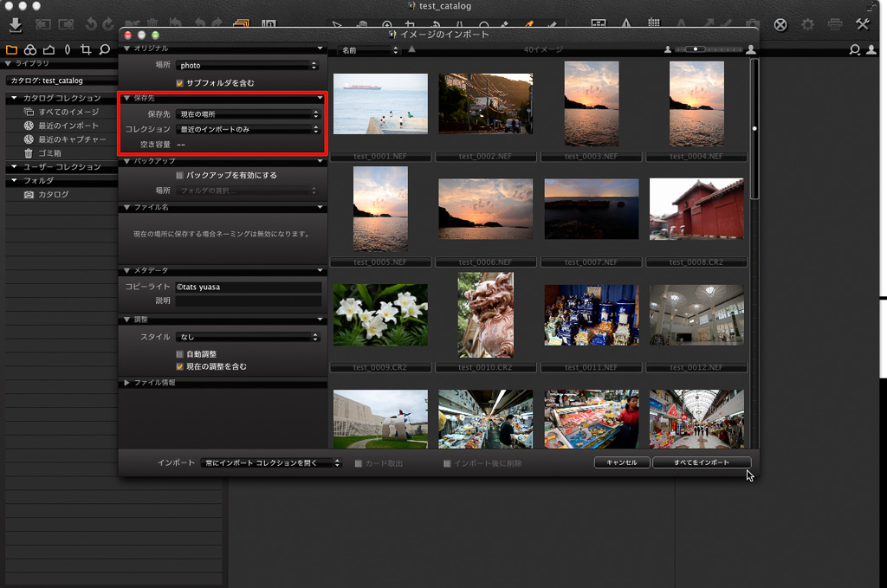Click the circled X icon in toolbar

[780, 24]
